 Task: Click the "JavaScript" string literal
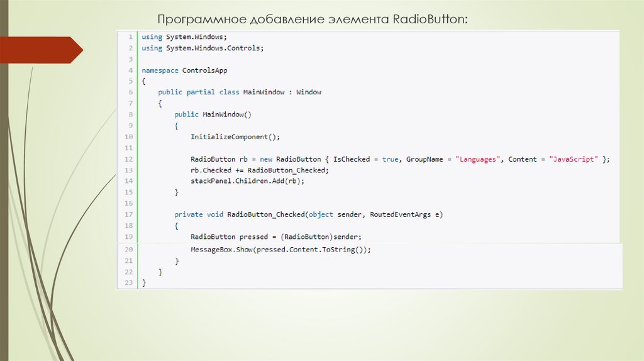point(574,159)
